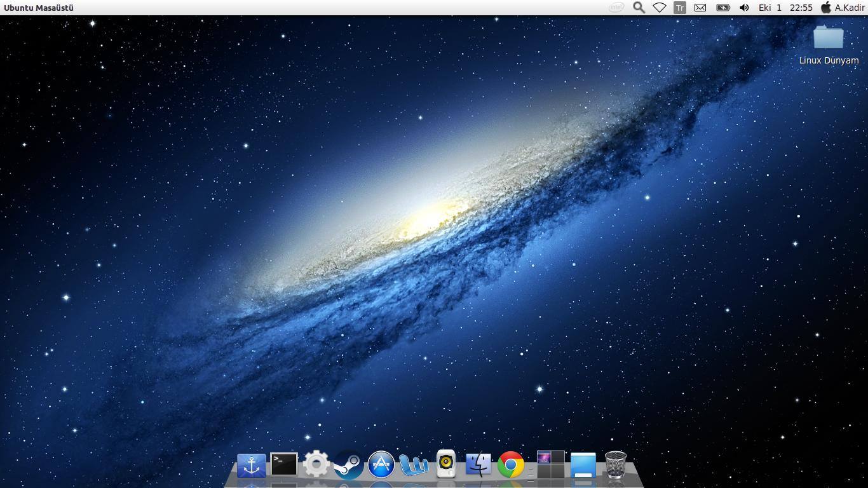Open the search magnifier in top panel
The height and width of the screenshot is (488, 868).
click(x=639, y=8)
